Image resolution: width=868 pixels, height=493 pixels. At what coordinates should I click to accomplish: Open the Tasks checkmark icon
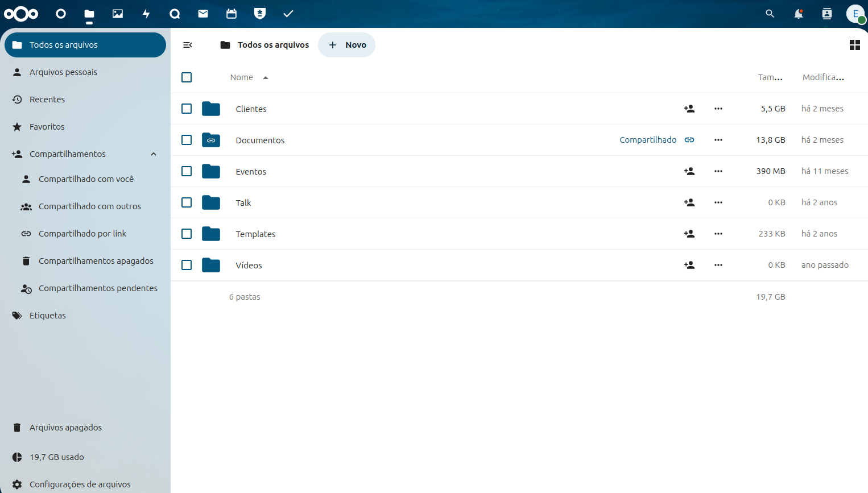coord(288,14)
